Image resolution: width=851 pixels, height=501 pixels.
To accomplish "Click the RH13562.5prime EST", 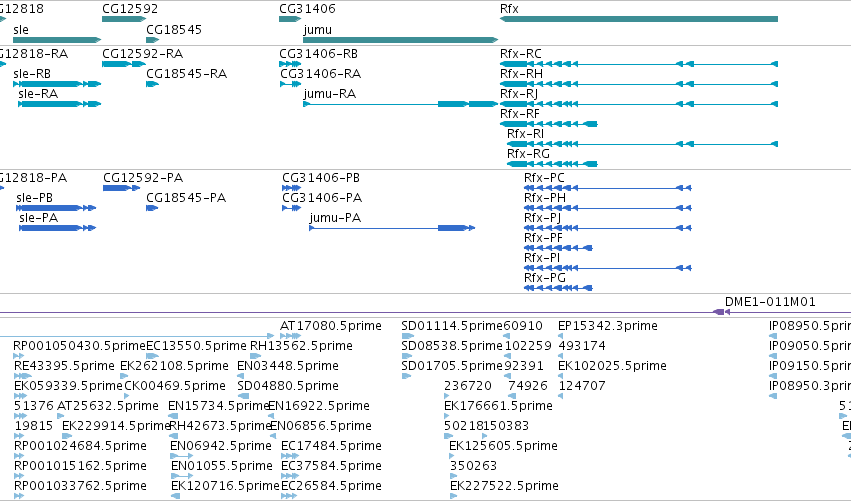I will point(301,346).
